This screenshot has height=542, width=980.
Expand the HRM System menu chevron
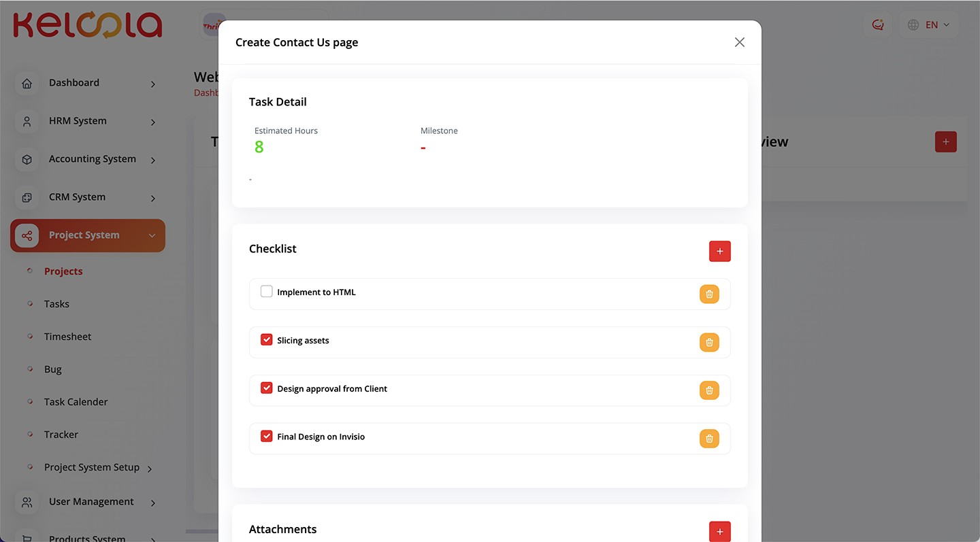coord(153,122)
